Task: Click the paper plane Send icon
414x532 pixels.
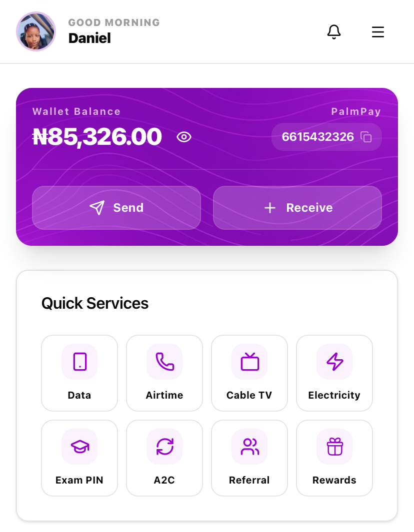Action: click(97, 208)
